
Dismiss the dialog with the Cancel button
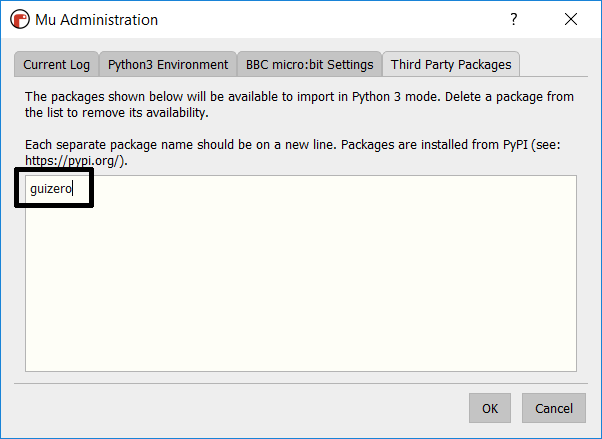click(x=554, y=408)
